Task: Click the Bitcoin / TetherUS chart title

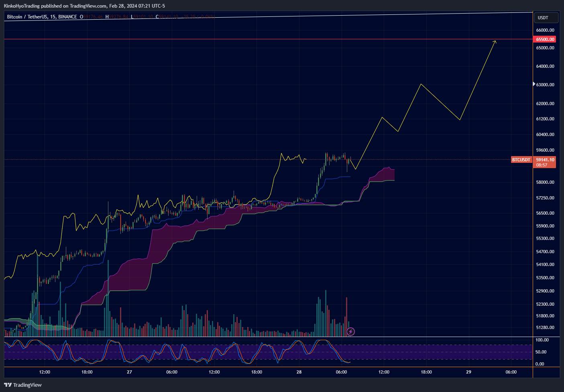Action: coord(27,17)
